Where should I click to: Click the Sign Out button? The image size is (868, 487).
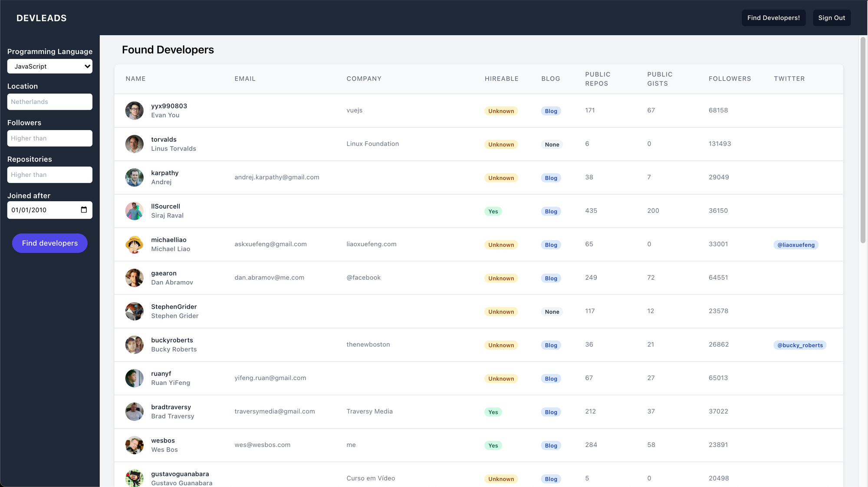click(832, 18)
